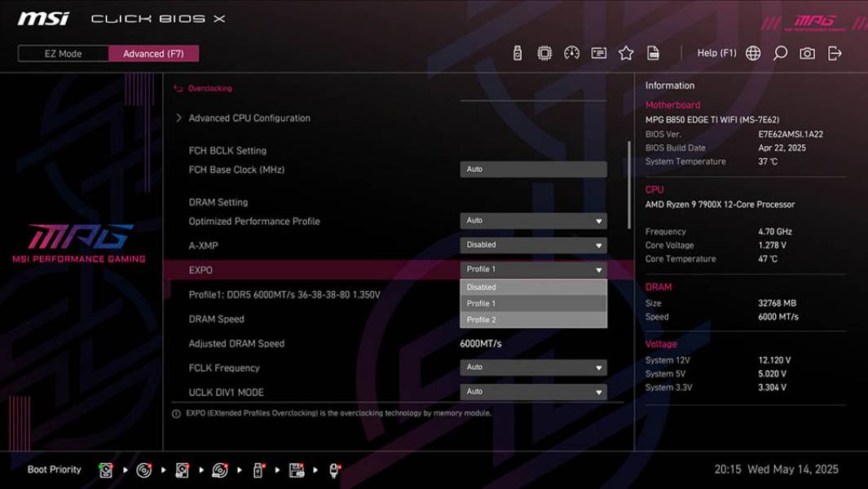Open Optimized Performance Profile dropdown

[x=533, y=220]
